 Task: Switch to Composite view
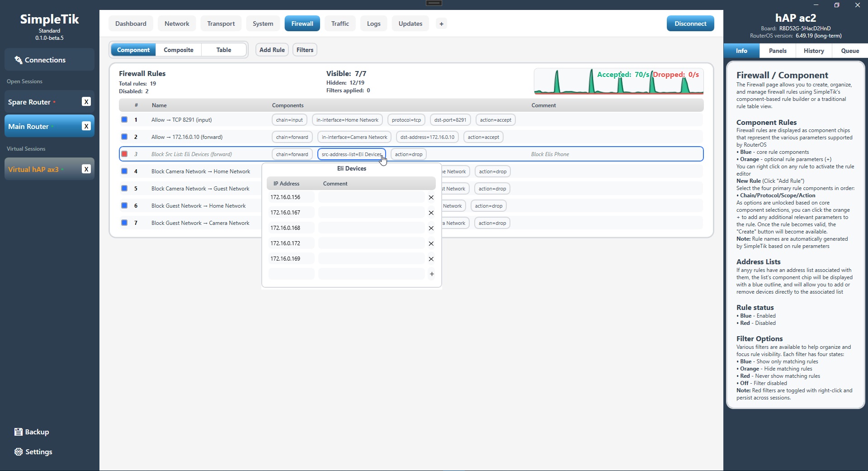[x=179, y=50]
